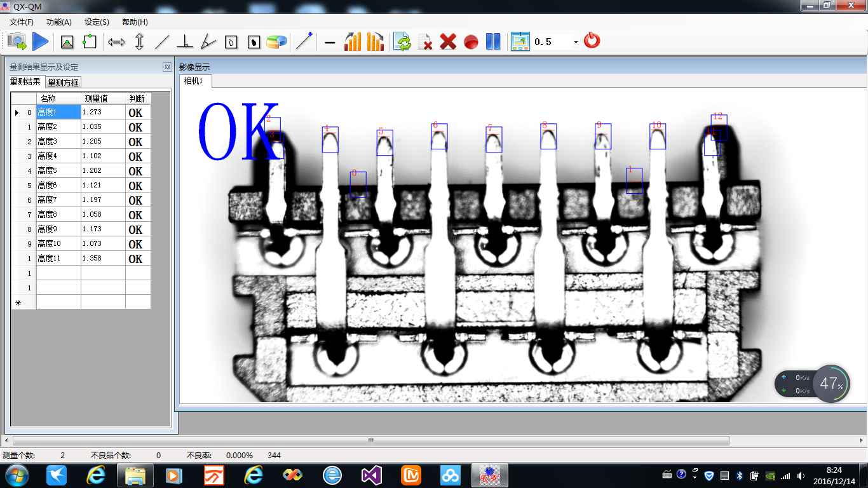Click the blue pause button in toolbar
The image size is (868, 488).
click(493, 42)
